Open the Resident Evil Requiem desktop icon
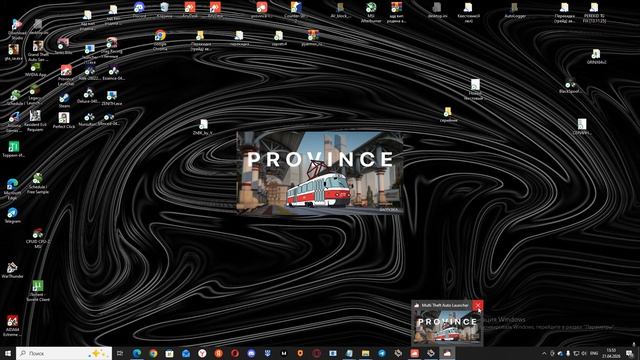The width and height of the screenshot is (640, 360). [35, 121]
